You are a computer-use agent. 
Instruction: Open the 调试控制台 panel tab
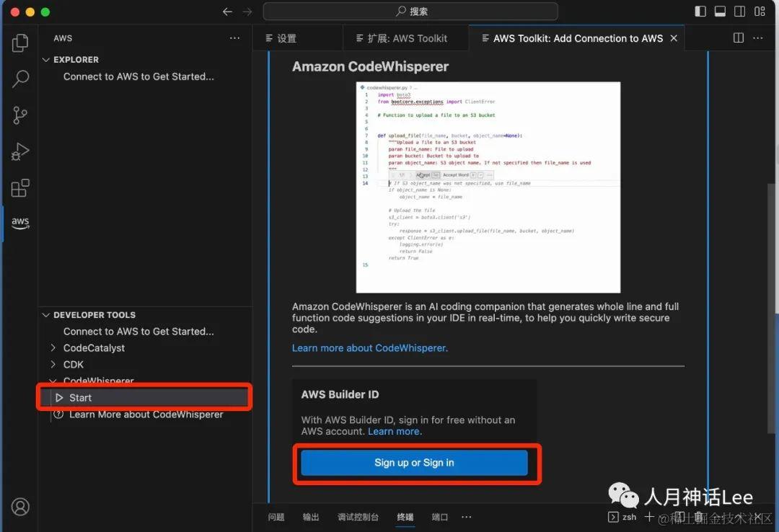coord(358,517)
